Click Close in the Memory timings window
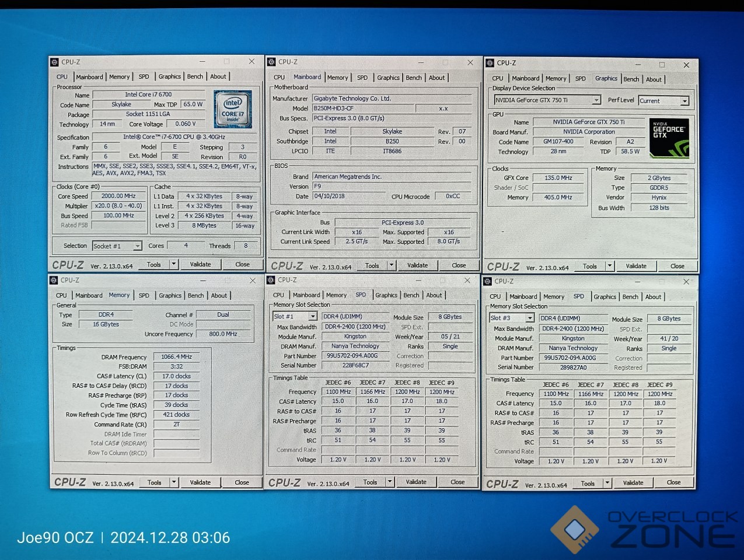This screenshot has width=744, height=560. coord(242,482)
